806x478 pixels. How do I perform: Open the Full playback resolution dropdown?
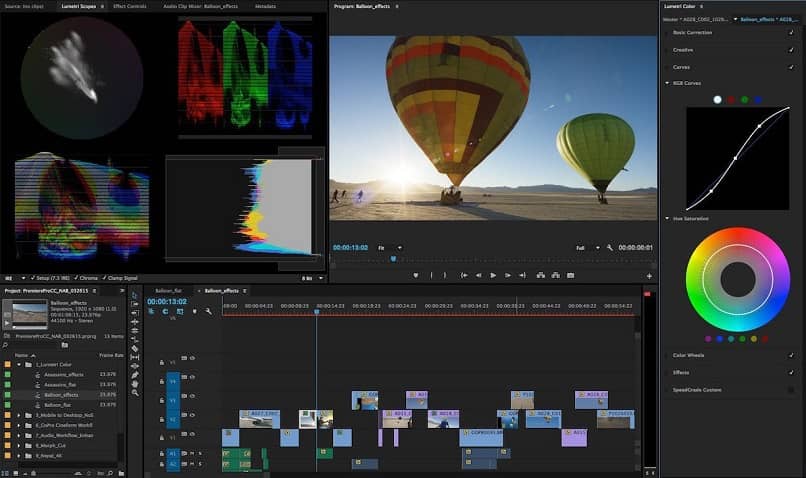point(586,247)
